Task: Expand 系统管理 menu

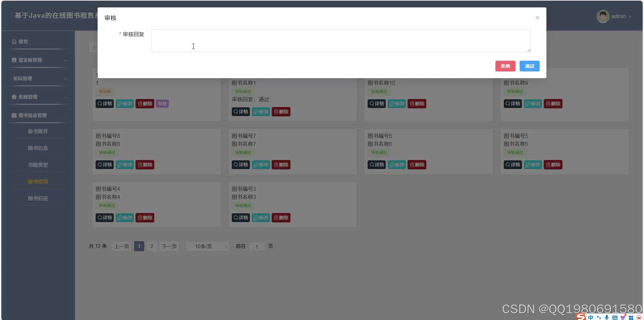Action: (39, 97)
